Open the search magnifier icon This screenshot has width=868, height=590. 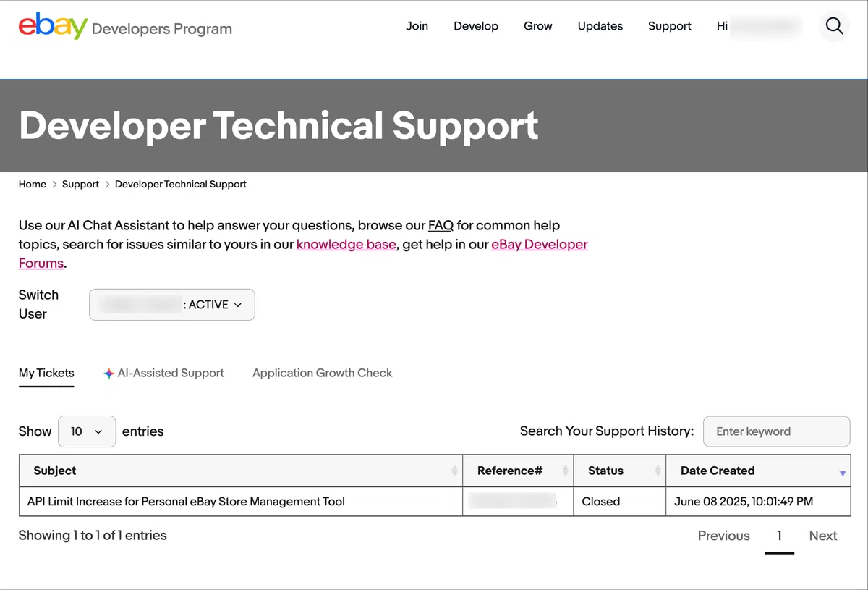coord(834,26)
